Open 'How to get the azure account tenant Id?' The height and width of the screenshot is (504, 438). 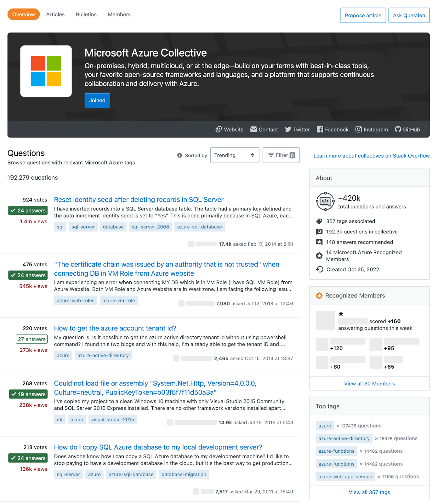[115, 328]
